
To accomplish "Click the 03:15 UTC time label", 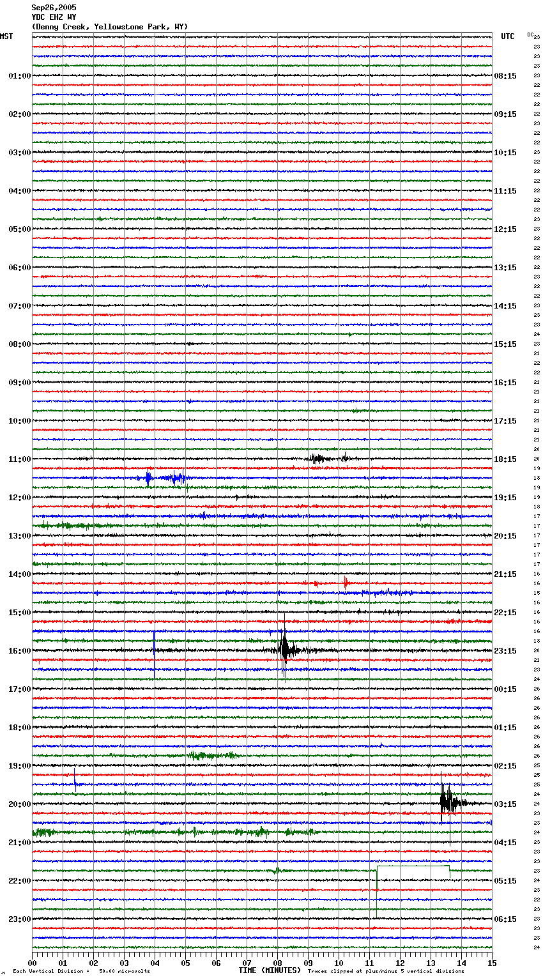I will (x=505, y=804).
